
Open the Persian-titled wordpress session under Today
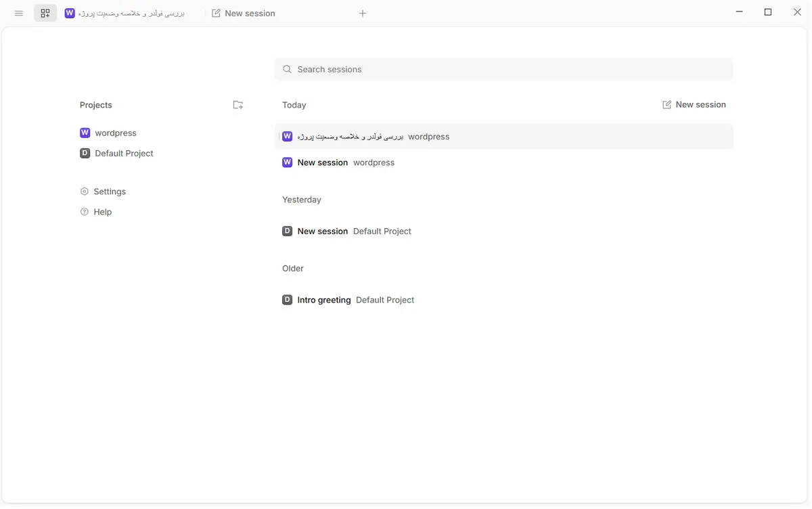pos(503,137)
